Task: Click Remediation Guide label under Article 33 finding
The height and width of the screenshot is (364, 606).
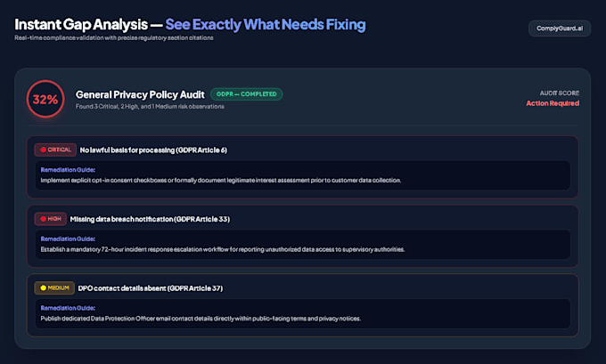Action: click(x=68, y=239)
